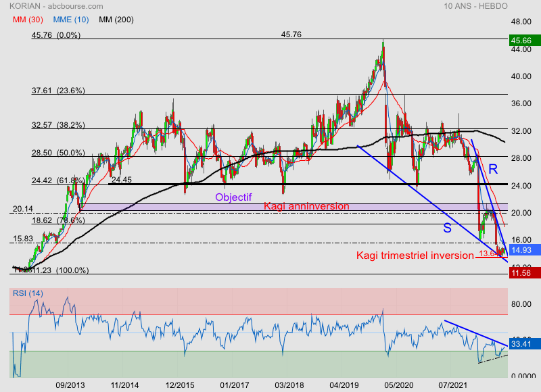This screenshot has width=541, height=392.
Task: Click the 40.00 price axis label
Action: [521, 76]
